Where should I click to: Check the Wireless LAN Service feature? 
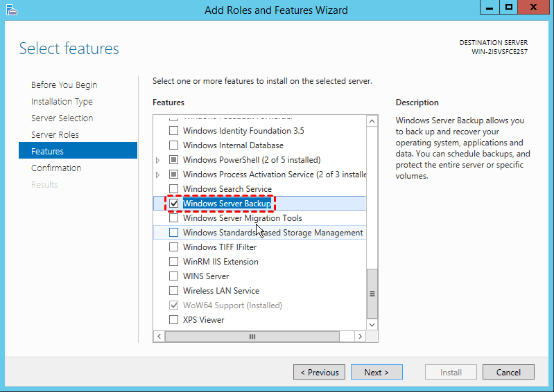(173, 291)
